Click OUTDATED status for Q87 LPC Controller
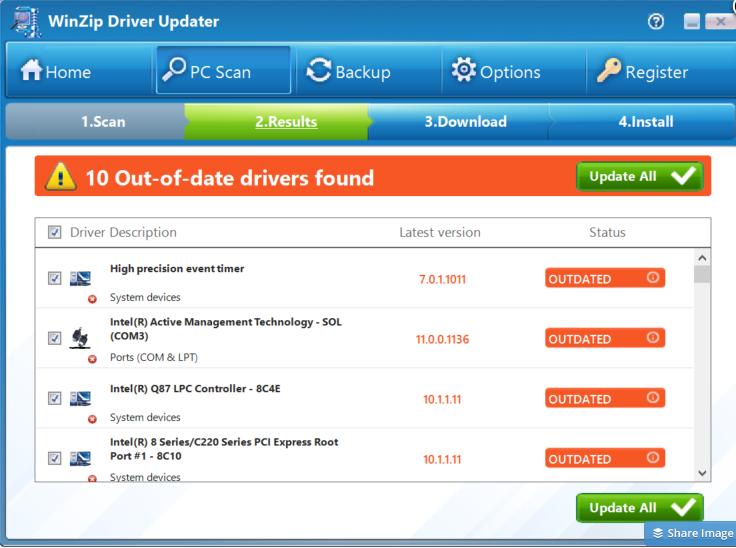 pyautogui.click(x=605, y=398)
